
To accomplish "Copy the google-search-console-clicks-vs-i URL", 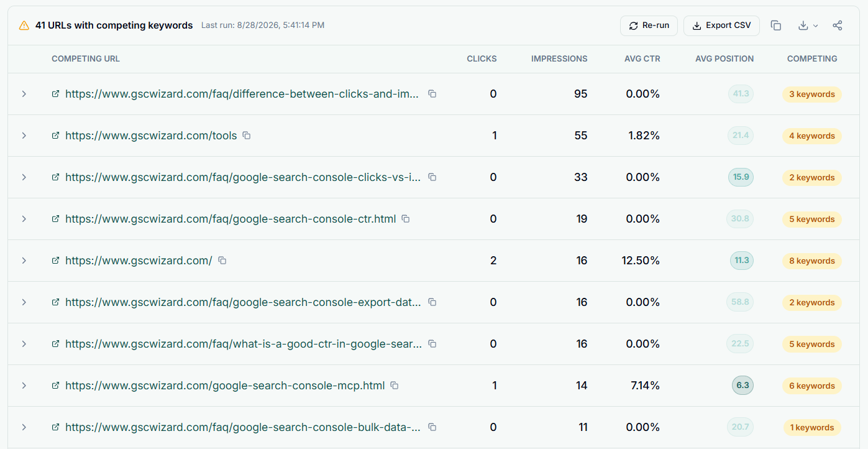I will [432, 177].
